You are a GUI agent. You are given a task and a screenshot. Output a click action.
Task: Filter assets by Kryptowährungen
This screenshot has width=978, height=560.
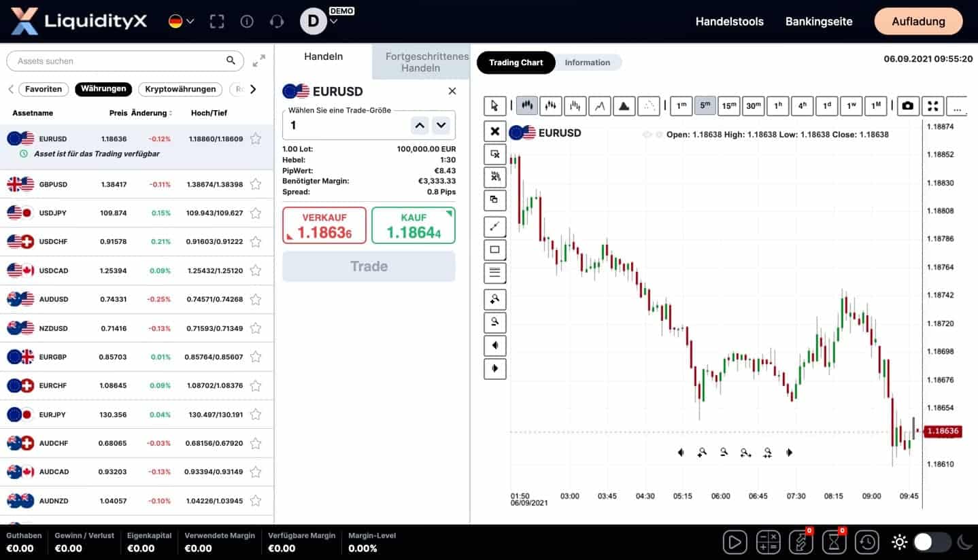[x=180, y=89]
